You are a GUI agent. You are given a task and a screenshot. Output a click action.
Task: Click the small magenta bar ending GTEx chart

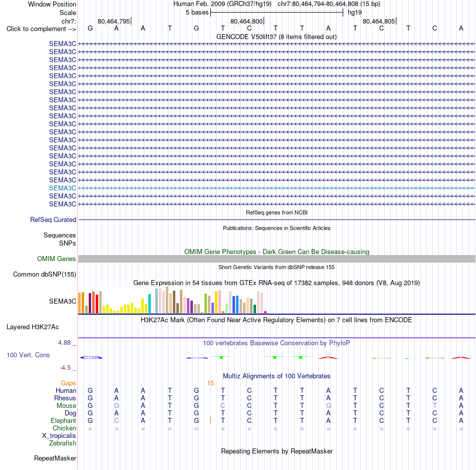266,312
